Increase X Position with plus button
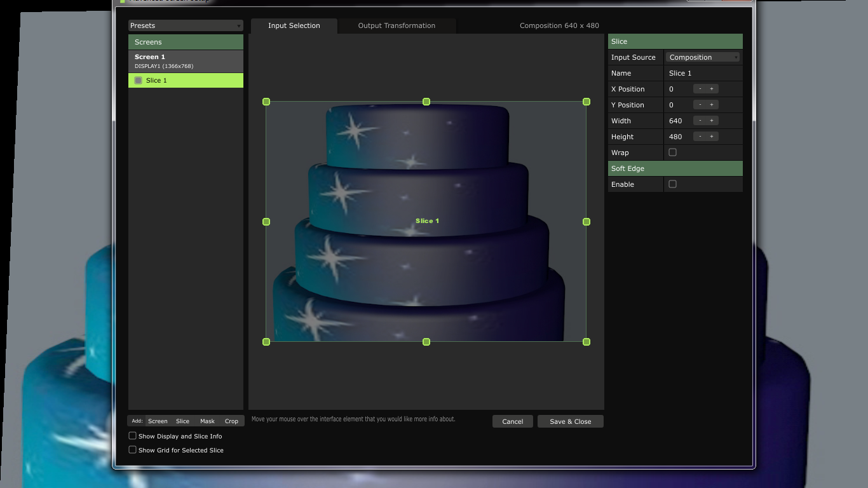The width and height of the screenshot is (868, 488). (x=712, y=89)
